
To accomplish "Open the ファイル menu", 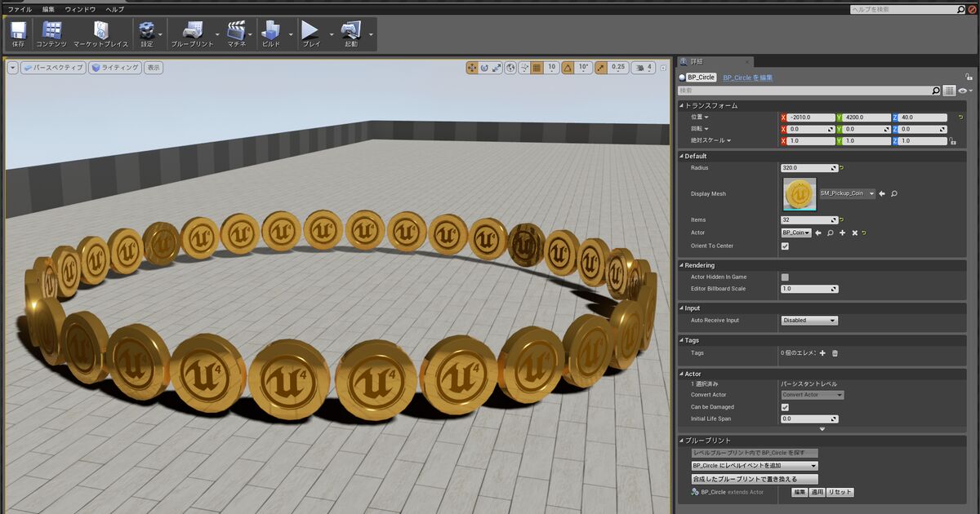I will coord(20,9).
